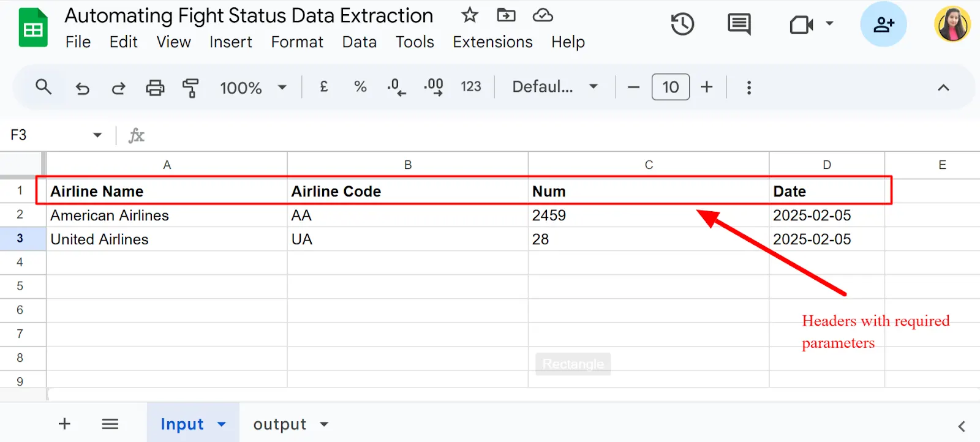Increase decimal places
Screen dimensions: 980x442
pos(433,87)
